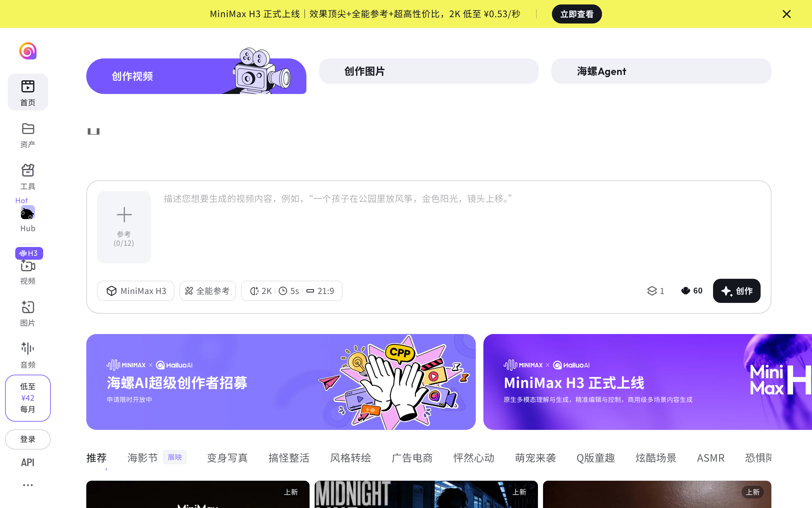Open the API link in sidebar

click(28, 462)
